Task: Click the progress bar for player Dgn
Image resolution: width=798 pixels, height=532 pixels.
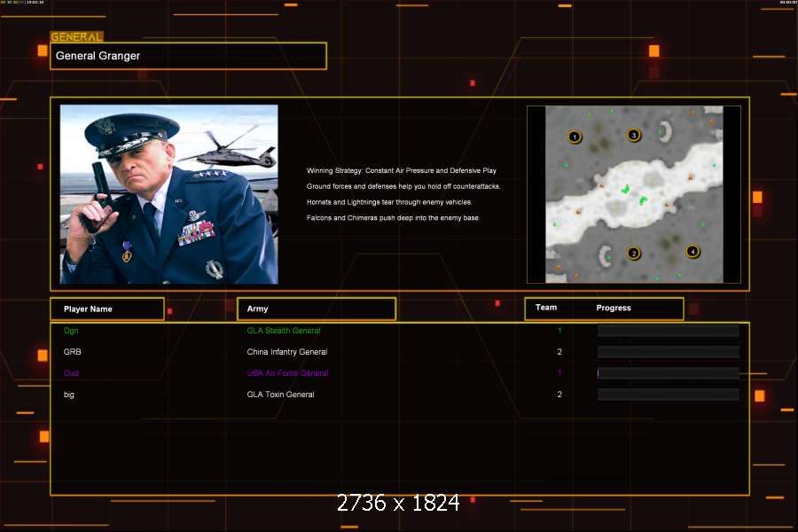Action: [668, 331]
